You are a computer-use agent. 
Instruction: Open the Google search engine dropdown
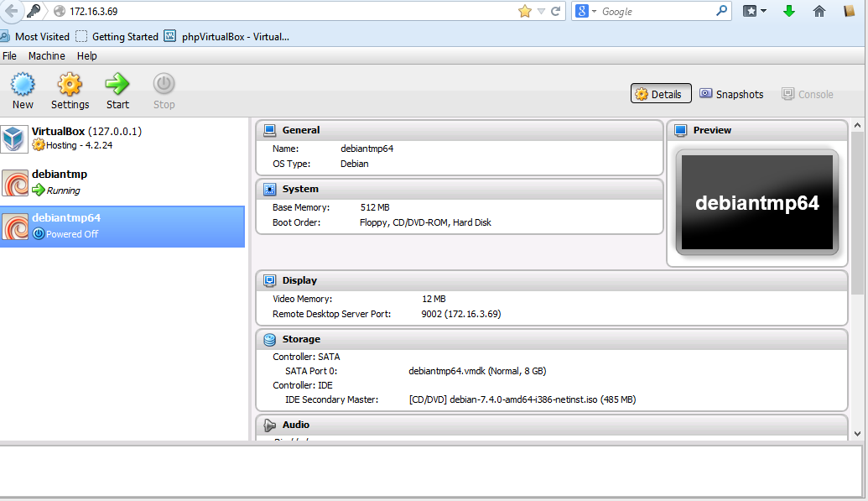pyautogui.click(x=585, y=11)
